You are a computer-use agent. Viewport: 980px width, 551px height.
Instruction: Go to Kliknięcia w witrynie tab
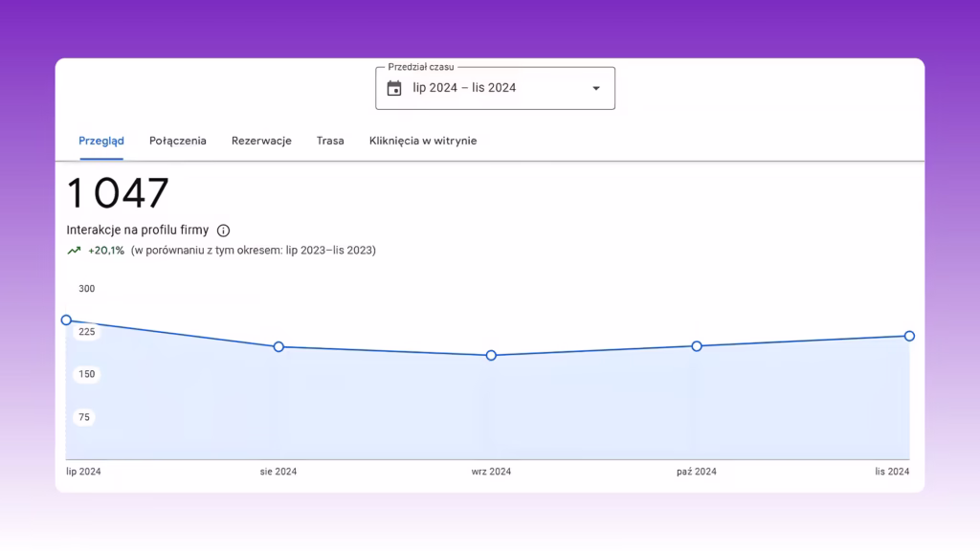(x=423, y=141)
